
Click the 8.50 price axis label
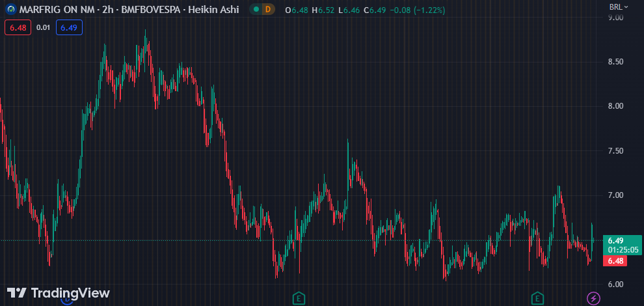pos(615,62)
